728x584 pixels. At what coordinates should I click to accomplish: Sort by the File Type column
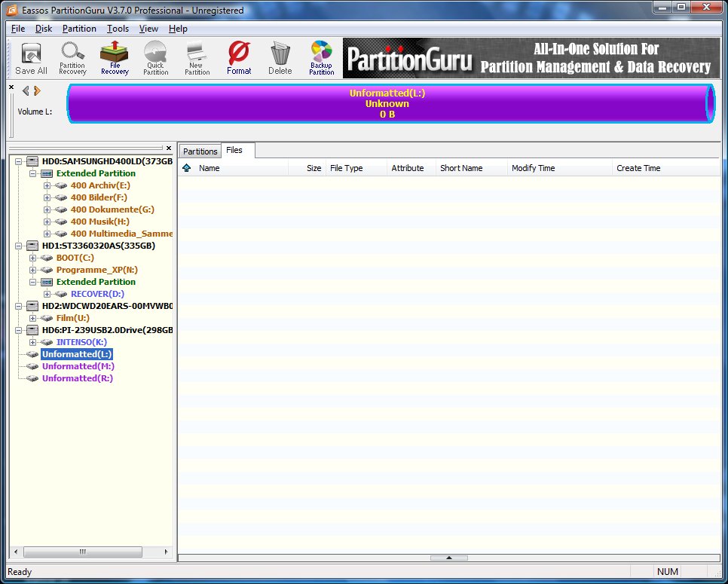point(356,168)
